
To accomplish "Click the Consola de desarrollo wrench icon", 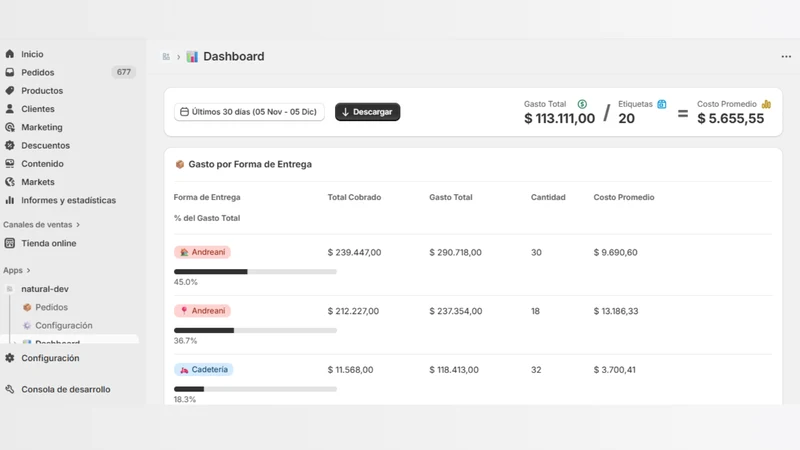I will (x=10, y=389).
